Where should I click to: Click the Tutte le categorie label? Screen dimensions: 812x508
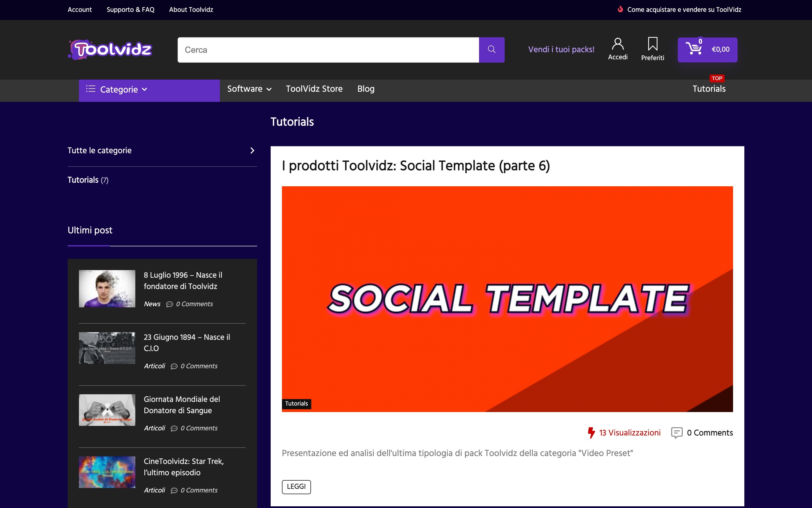(99, 150)
